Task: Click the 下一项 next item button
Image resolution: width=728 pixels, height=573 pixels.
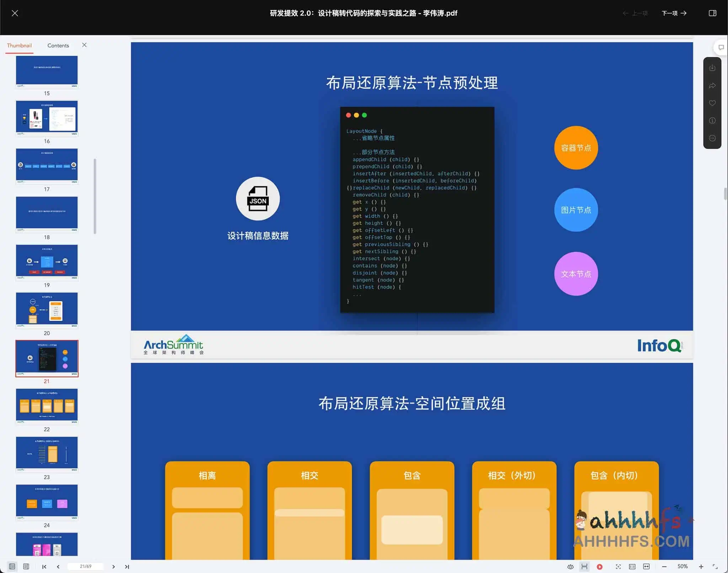Action: click(674, 13)
